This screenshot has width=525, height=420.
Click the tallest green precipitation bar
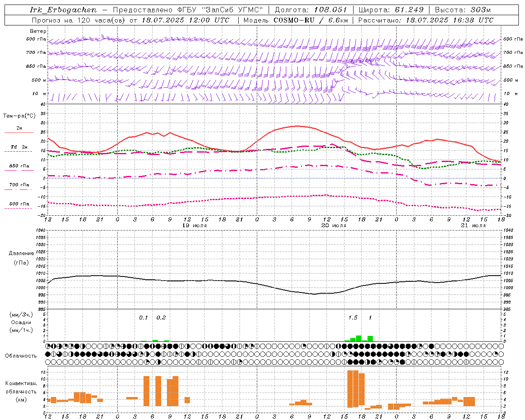click(x=358, y=338)
